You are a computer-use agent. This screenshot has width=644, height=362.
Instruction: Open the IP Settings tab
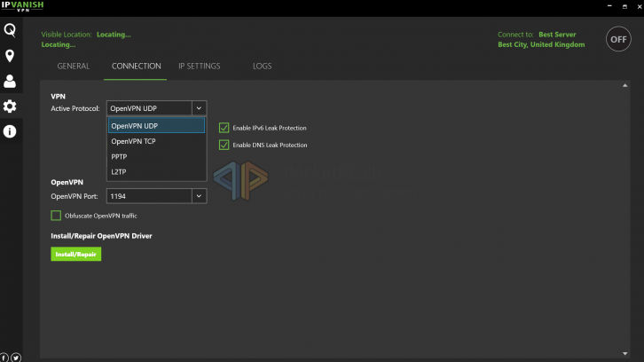coord(199,67)
